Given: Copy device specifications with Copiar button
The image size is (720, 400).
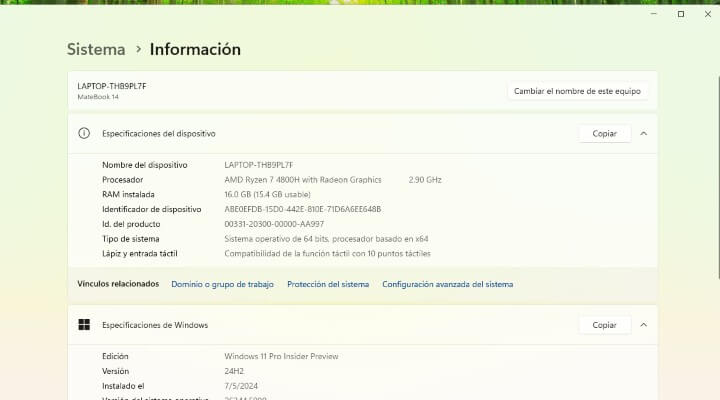Looking at the screenshot, I should pyautogui.click(x=604, y=134).
